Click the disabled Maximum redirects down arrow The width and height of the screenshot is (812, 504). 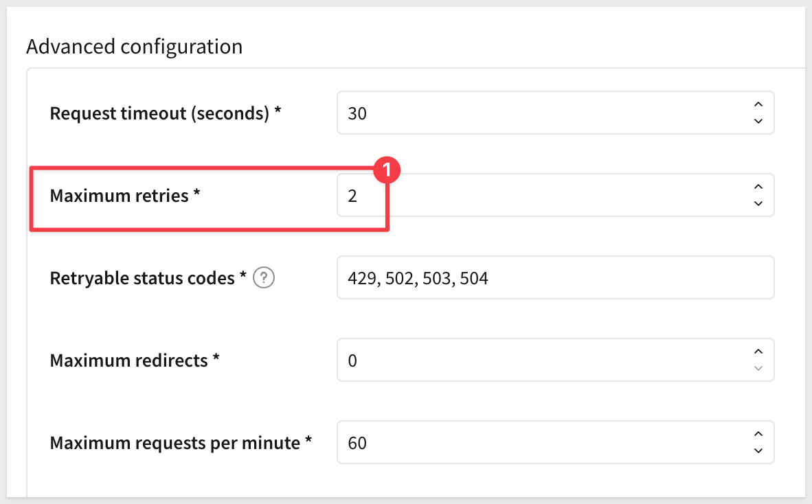coord(758,369)
